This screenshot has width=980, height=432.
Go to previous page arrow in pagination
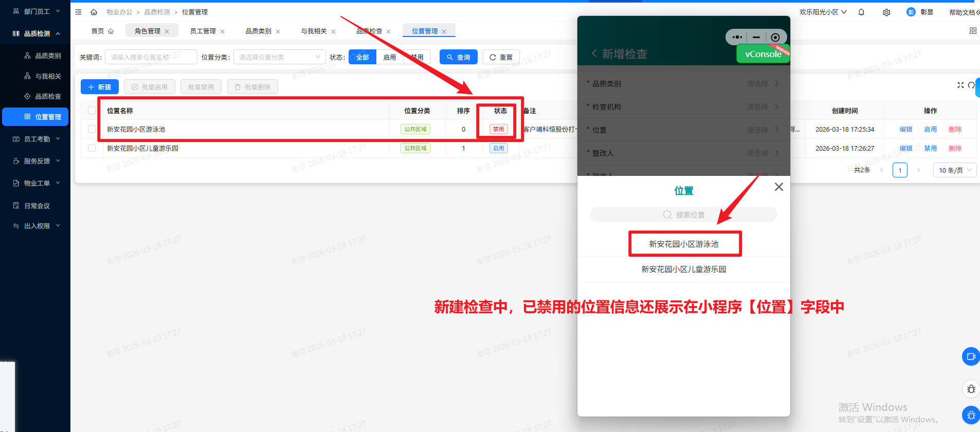coord(881,170)
